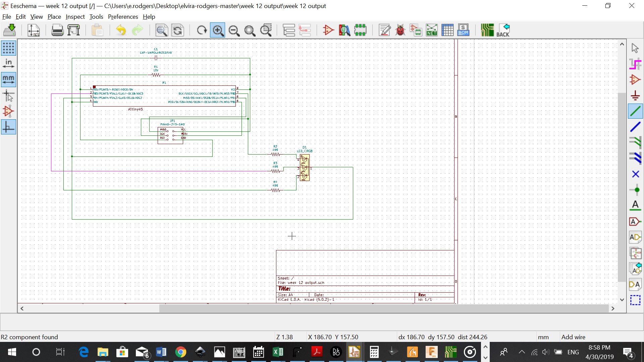Screen dimensions: 644x362
Task: Show hidden taskbar tray icons chevron
Action: (x=522, y=352)
